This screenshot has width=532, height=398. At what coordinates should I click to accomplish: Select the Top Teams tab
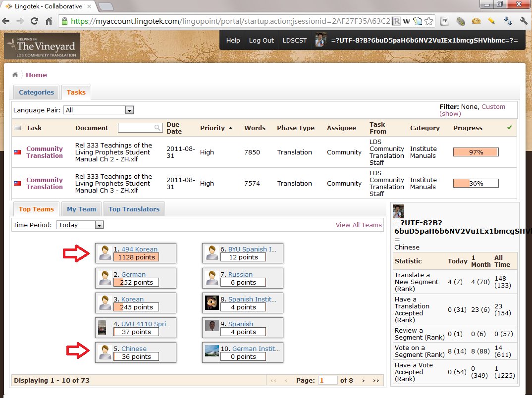(36, 209)
